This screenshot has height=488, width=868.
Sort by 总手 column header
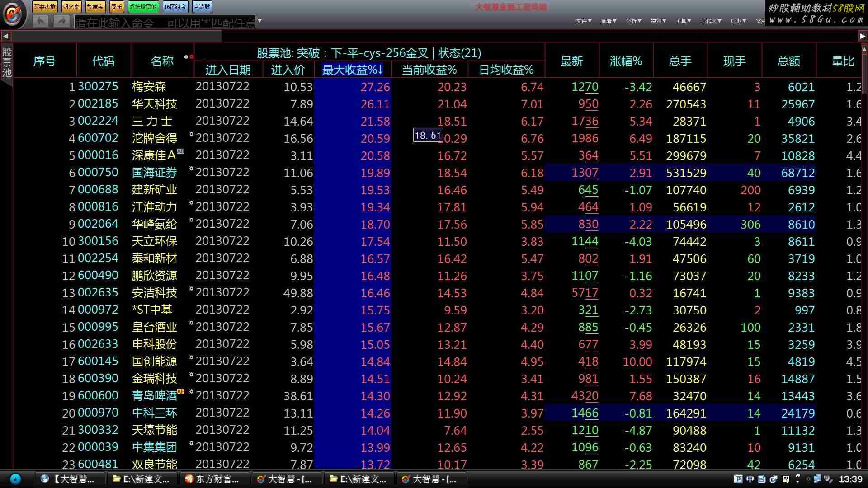680,61
